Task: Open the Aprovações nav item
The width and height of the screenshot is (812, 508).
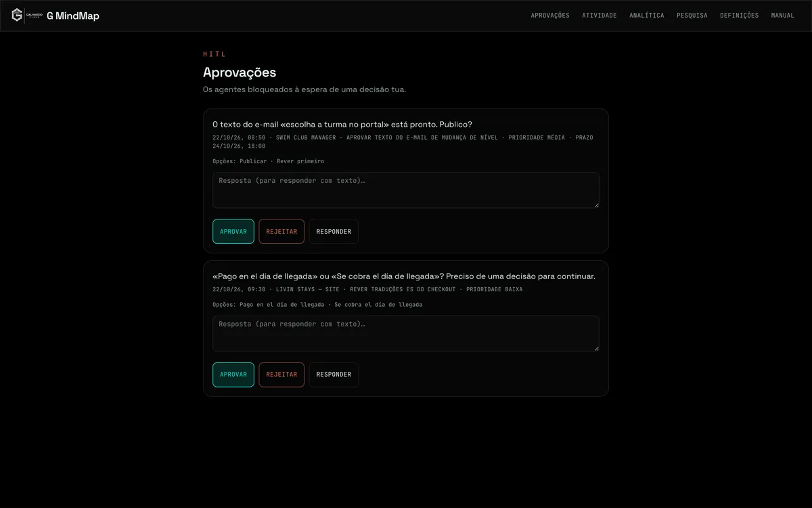Action: coord(550,16)
